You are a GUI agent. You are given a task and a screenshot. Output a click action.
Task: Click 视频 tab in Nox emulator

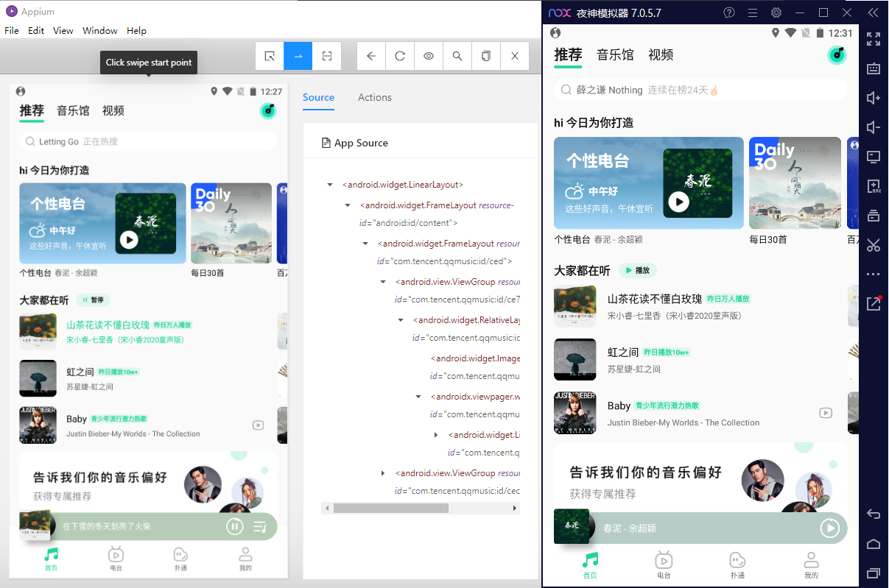click(x=661, y=54)
